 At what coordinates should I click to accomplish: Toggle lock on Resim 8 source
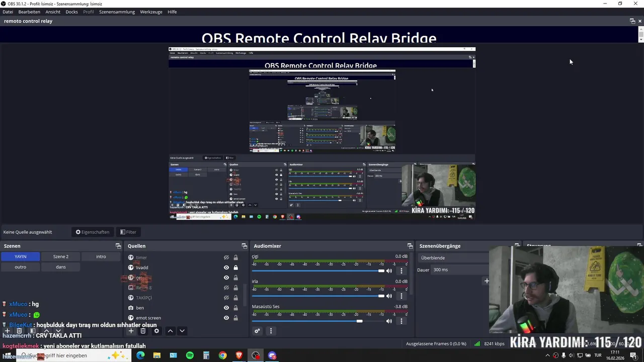tap(235, 288)
